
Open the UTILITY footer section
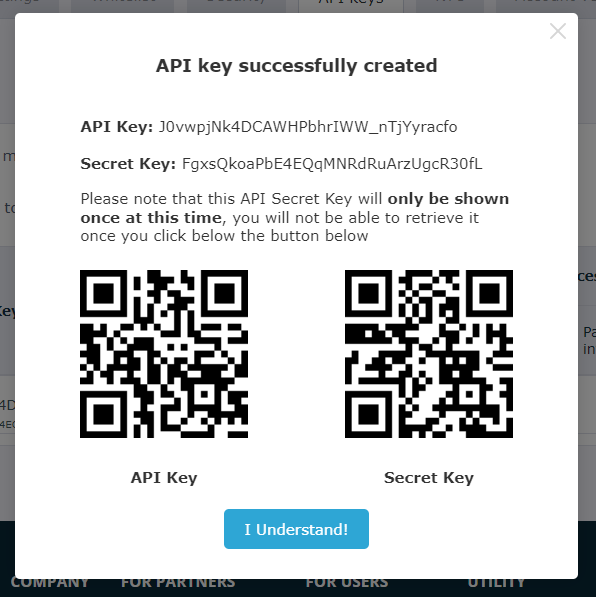(x=496, y=582)
